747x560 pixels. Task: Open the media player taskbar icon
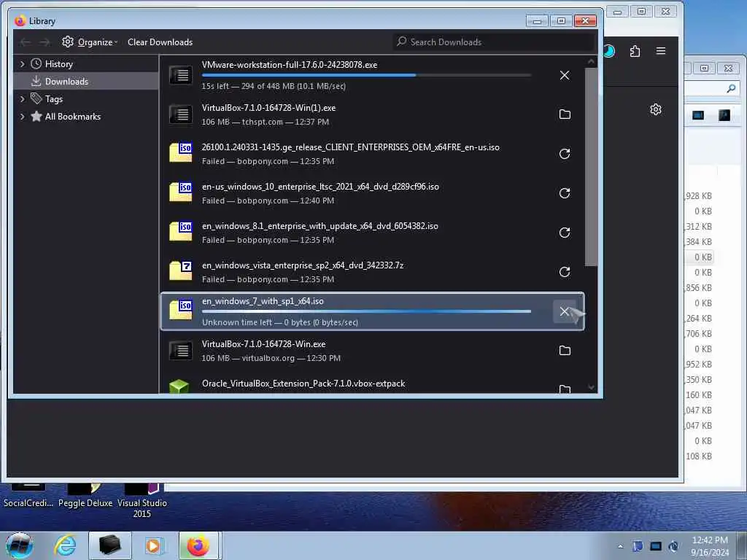click(154, 545)
